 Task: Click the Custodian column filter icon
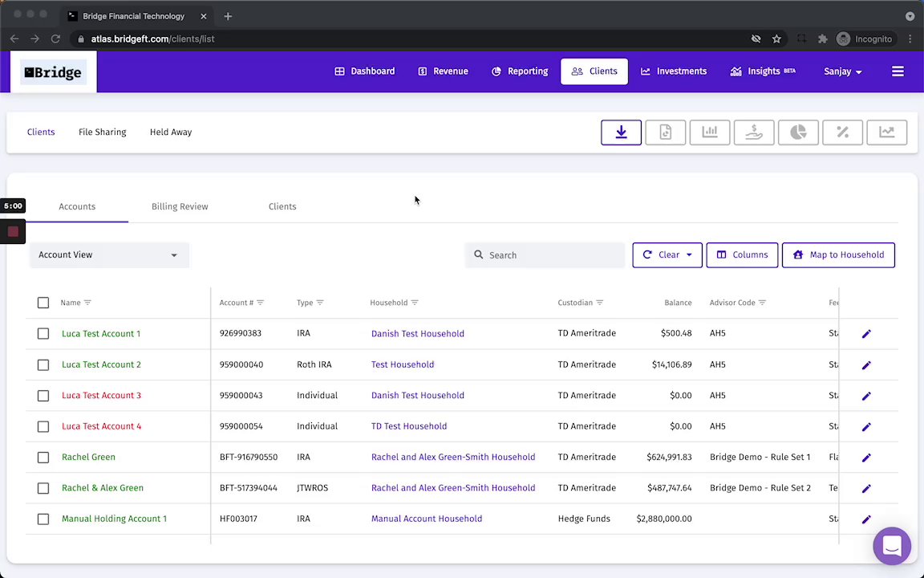pos(599,303)
